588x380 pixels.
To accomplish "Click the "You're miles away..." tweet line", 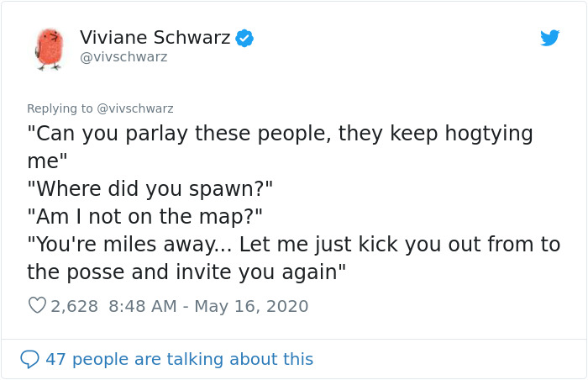I will click(294, 245).
